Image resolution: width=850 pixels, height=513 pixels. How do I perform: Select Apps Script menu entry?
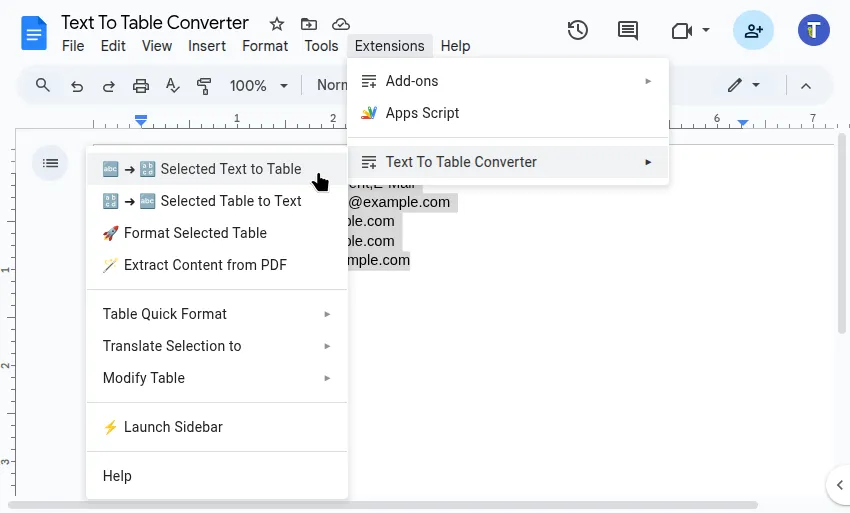pyautogui.click(x=422, y=113)
